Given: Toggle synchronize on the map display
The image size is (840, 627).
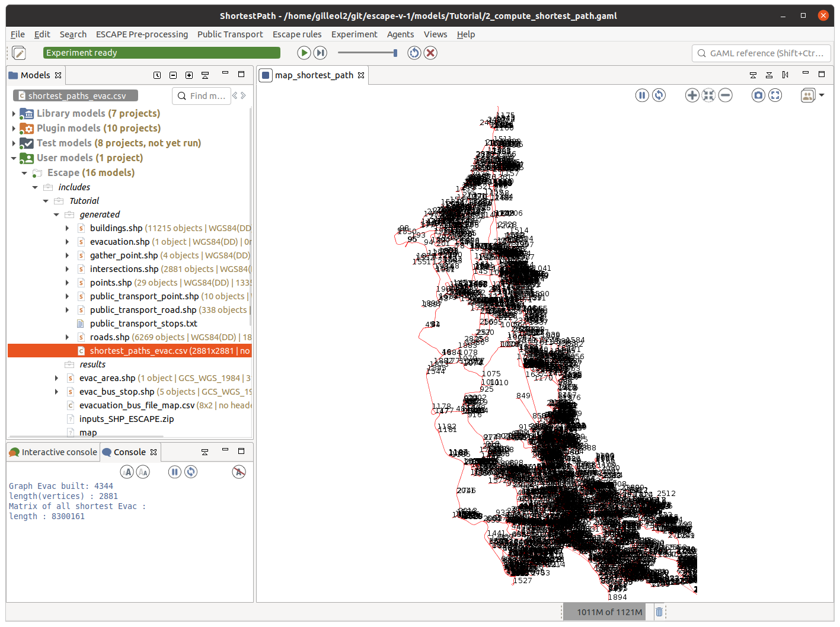Looking at the screenshot, I should tap(659, 95).
